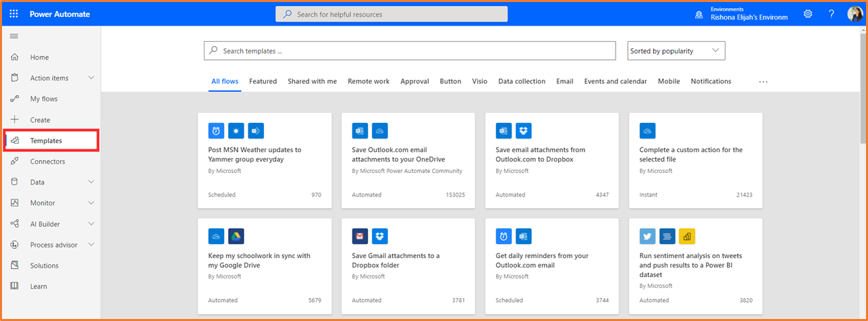
Task: Expand the Process advisor section chevron
Action: pyautogui.click(x=91, y=245)
